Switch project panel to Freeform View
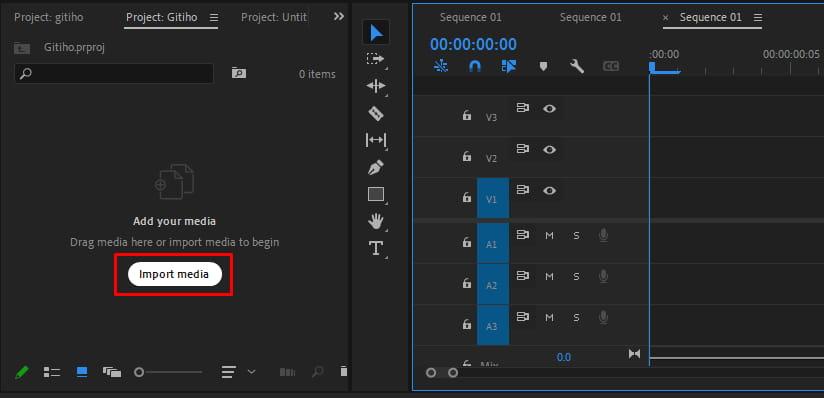824x398 pixels. point(112,372)
